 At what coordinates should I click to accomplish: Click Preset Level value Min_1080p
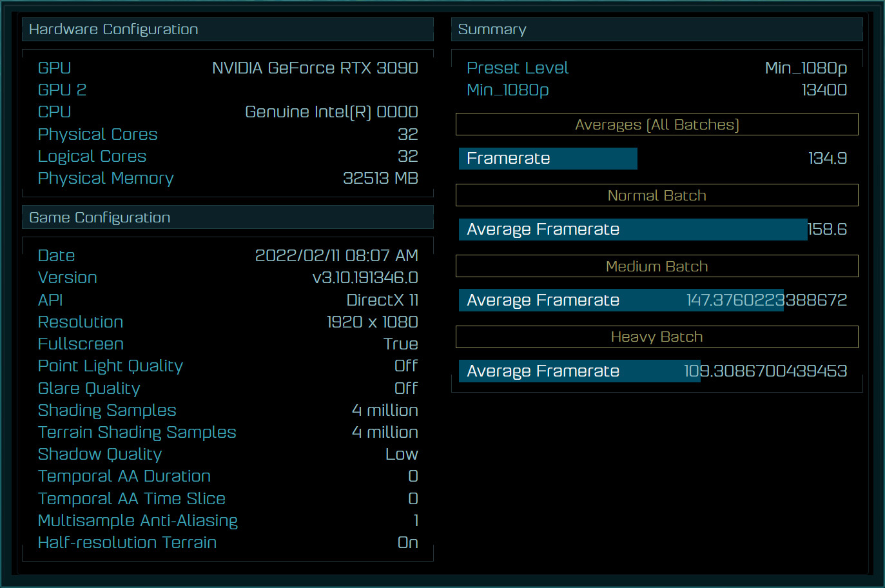[x=806, y=68]
